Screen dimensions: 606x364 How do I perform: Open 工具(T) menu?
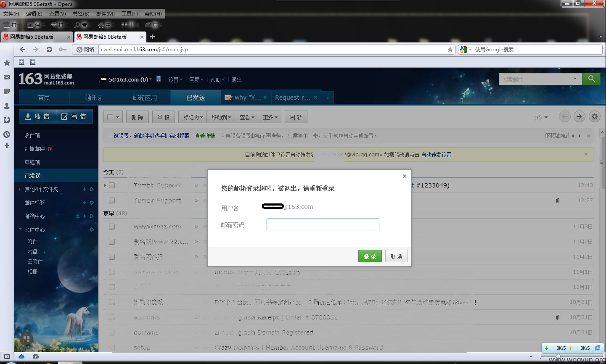point(130,14)
